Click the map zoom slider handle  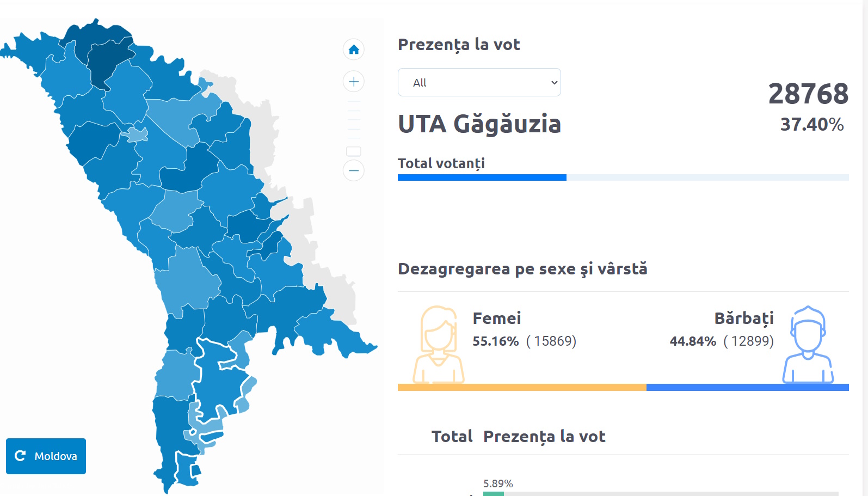pos(354,151)
